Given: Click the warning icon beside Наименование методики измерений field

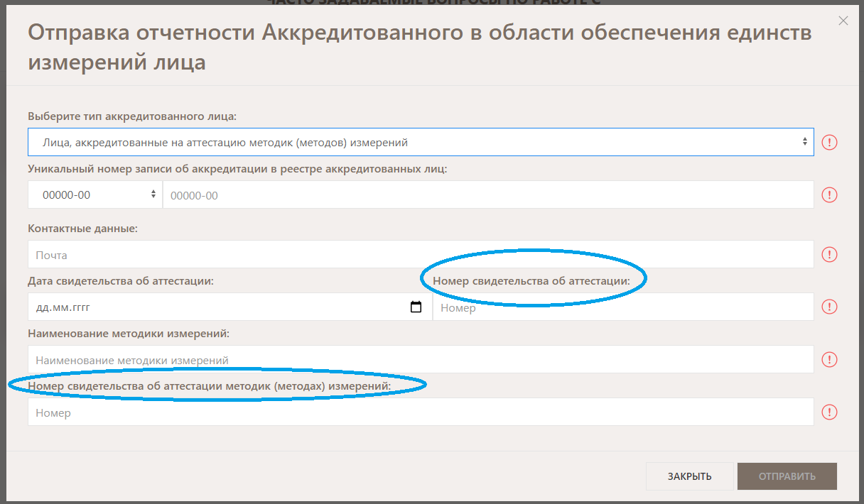Looking at the screenshot, I should (829, 359).
